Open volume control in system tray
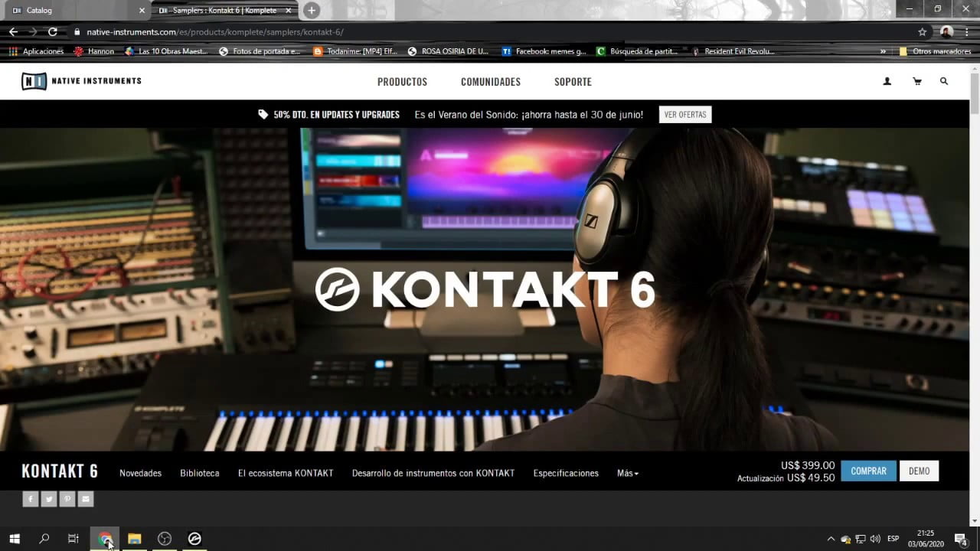This screenshot has width=980, height=551. (x=874, y=539)
